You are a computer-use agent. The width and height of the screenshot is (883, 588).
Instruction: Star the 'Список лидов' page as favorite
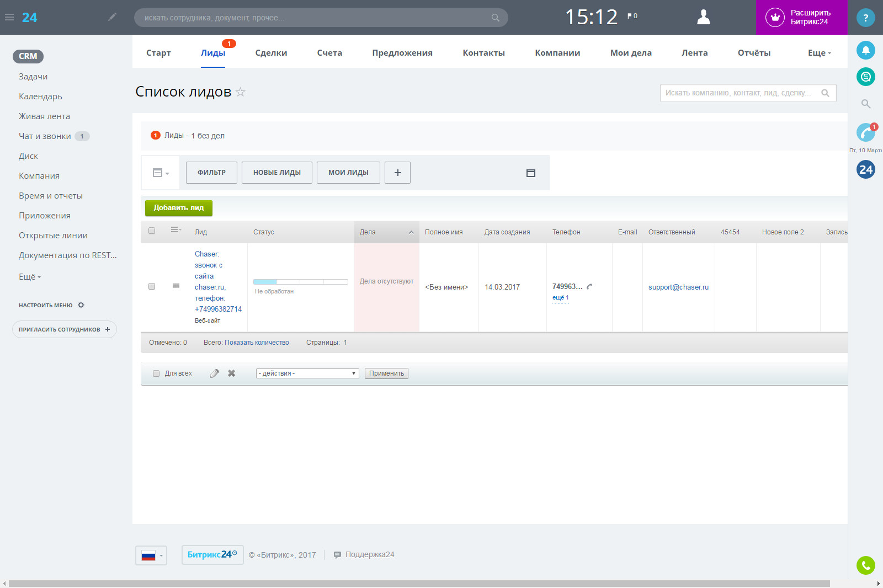[x=241, y=92]
